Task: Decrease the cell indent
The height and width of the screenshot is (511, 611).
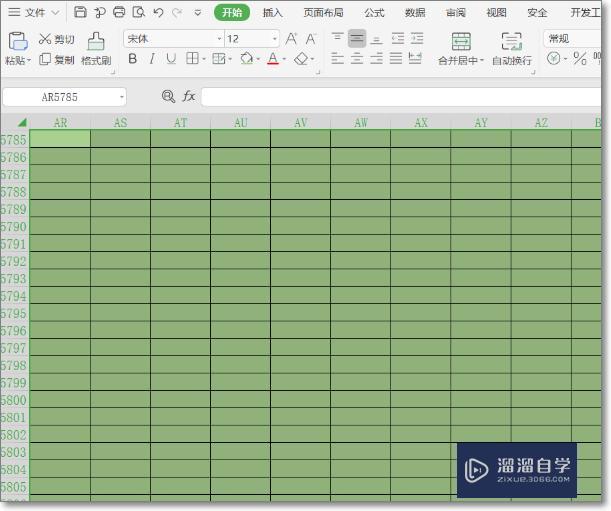Action: click(x=397, y=38)
